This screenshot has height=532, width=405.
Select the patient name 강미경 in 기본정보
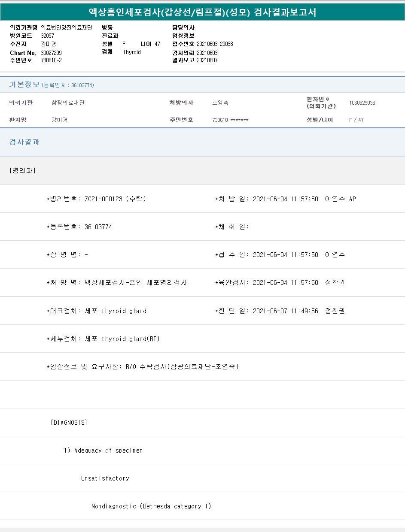coord(60,120)
